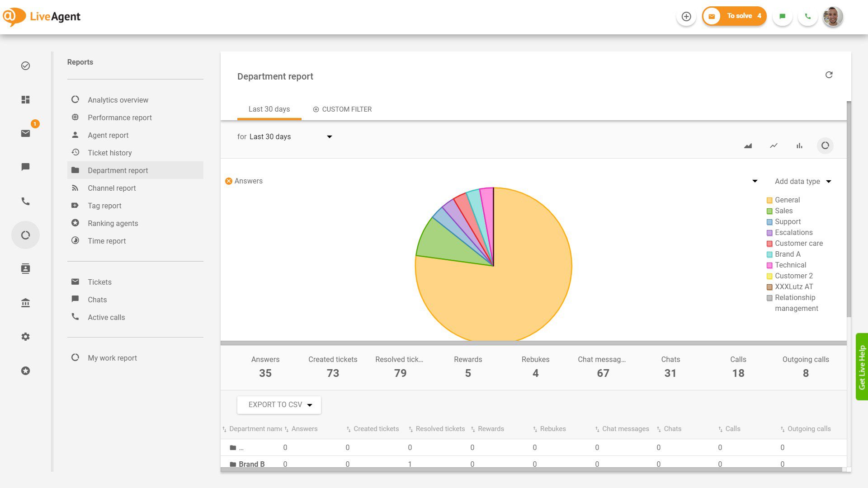Switch to the CUSTOM FILTER tab

[x=342, y=109]
